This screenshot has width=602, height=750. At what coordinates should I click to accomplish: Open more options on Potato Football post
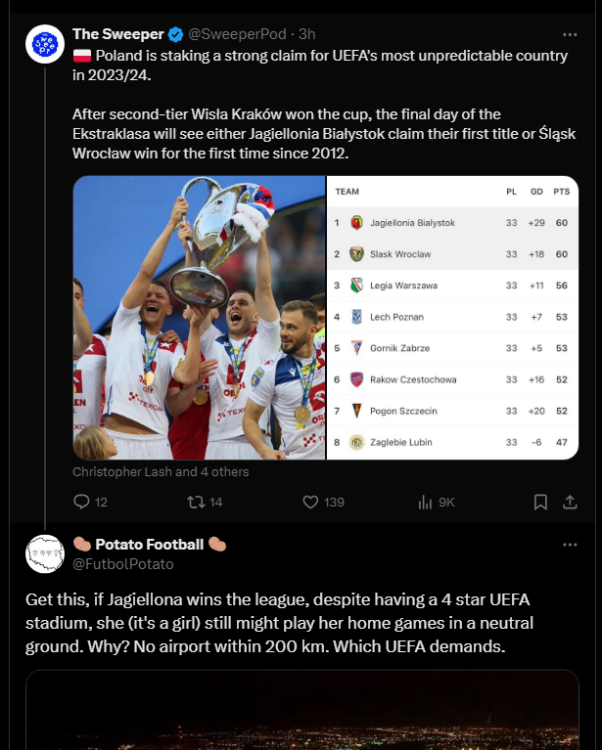pyautogui.click(x=570, y=545)
